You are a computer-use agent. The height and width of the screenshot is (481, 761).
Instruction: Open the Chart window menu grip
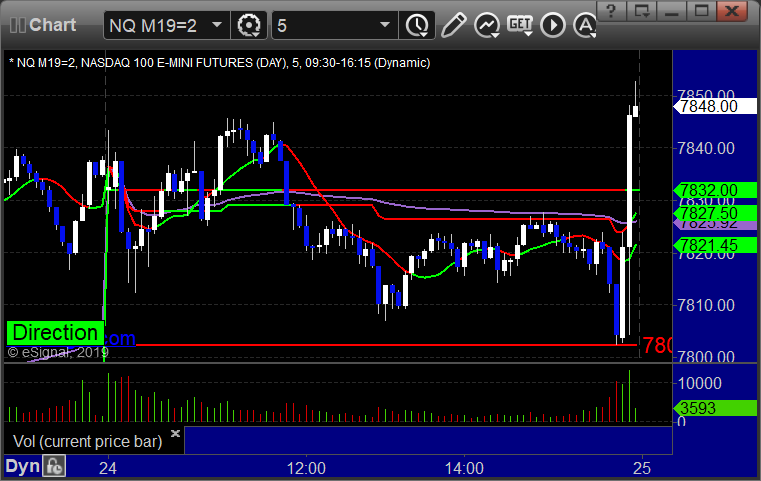(x=17, y=25)
